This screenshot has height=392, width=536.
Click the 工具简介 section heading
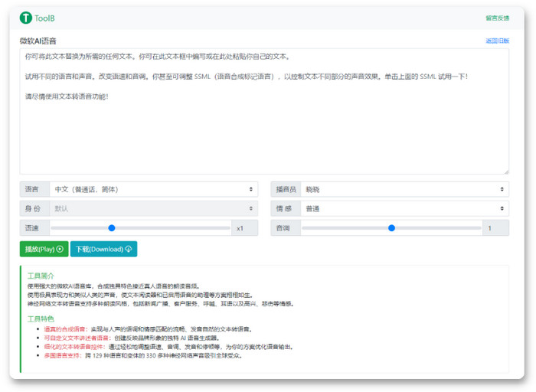point(41,276)
